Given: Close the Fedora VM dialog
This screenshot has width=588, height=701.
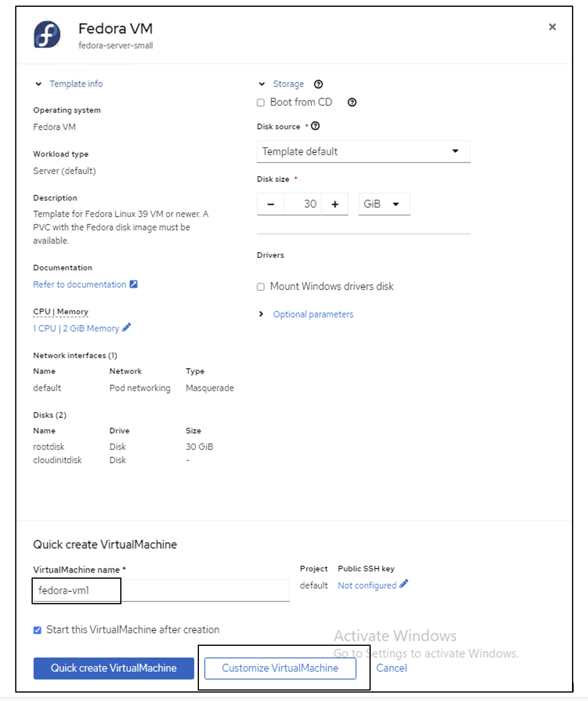Looking at the screenshot, I should (x=552, y=27).
